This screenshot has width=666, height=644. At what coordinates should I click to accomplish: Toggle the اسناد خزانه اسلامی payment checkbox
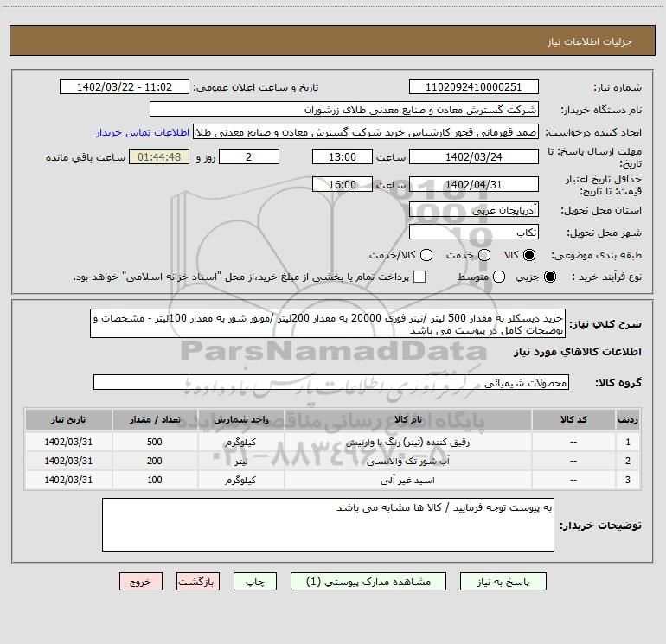pyautogui.click(x=419, y=277)
